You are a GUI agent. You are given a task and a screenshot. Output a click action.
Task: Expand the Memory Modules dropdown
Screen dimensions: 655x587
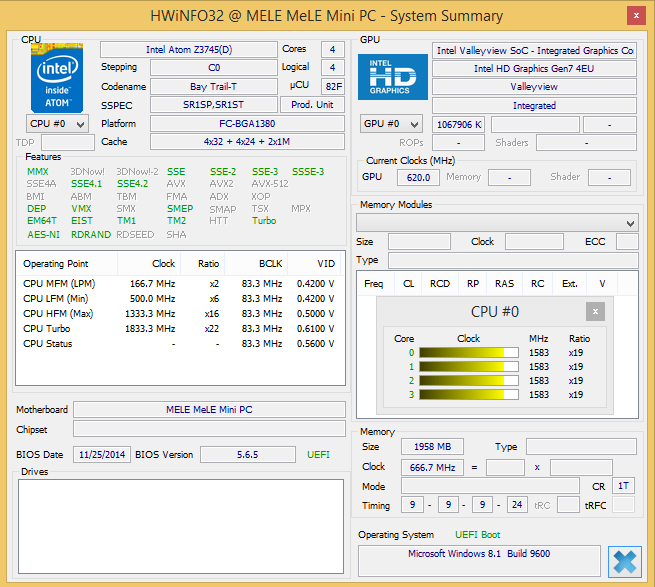(497, 223)
